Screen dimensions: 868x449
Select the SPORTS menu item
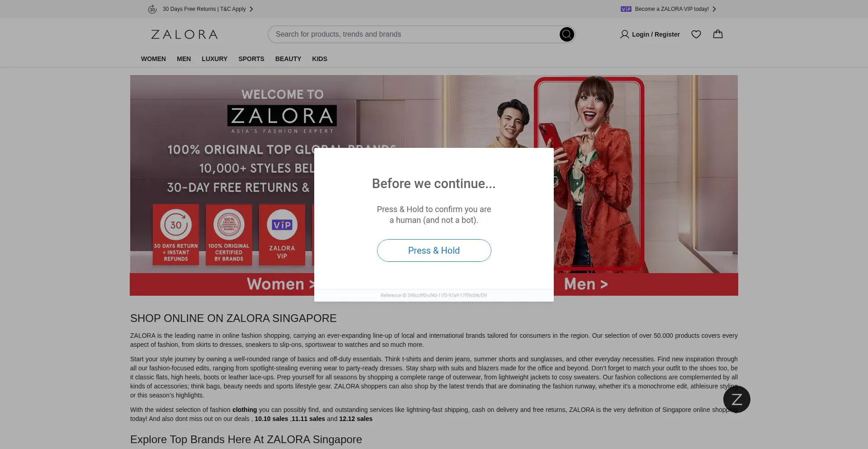[x=251, y=59]
